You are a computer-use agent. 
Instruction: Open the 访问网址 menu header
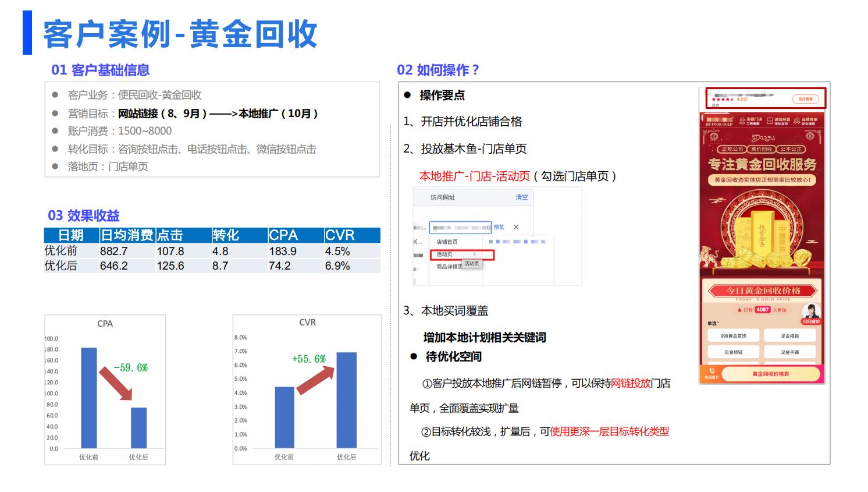click(442, 197)
